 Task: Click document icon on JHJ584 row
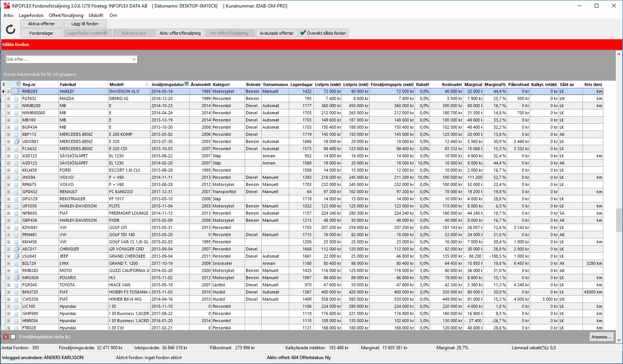[x=16, y=177]
